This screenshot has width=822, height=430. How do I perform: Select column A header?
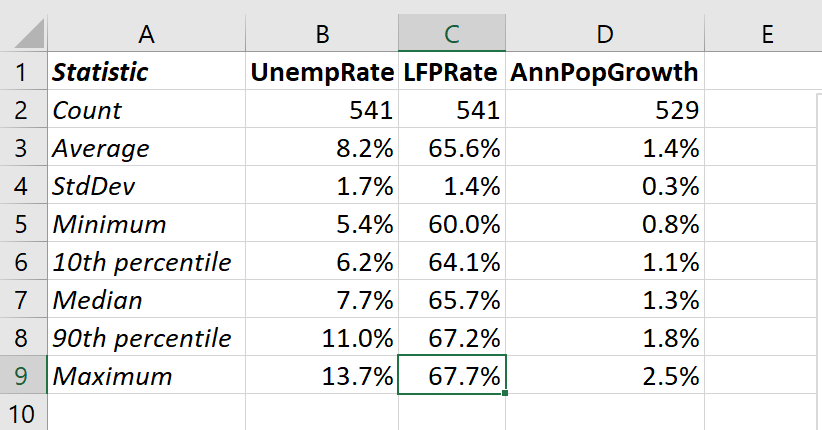[147, 34]
